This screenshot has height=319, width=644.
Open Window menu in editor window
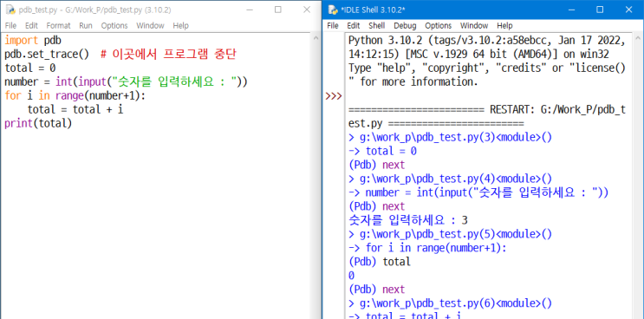coord(150,25)
